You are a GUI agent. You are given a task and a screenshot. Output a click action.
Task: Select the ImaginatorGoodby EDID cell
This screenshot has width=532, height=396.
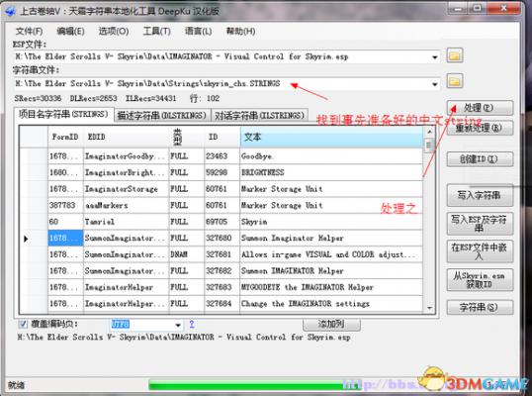[x=126, y=156]
